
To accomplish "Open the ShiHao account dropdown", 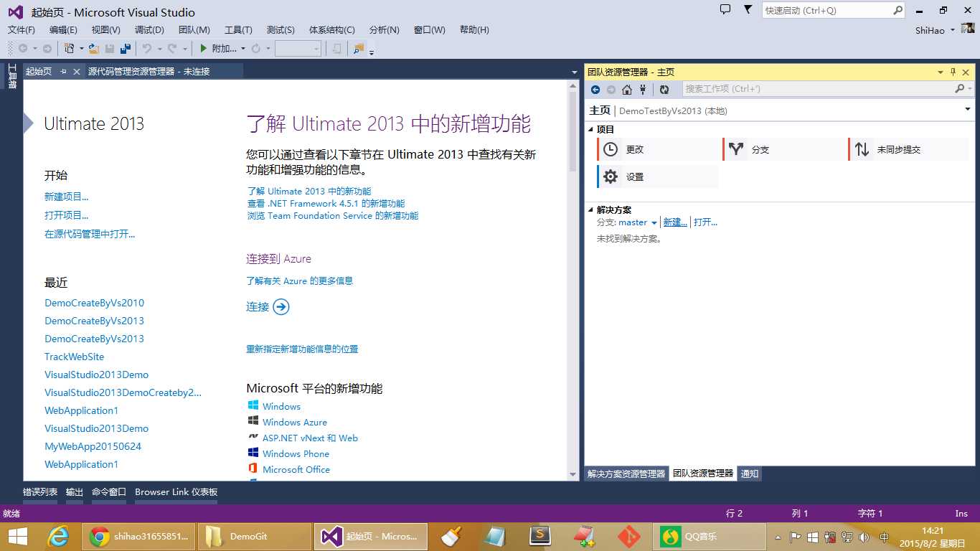I will tap(952, 30).
